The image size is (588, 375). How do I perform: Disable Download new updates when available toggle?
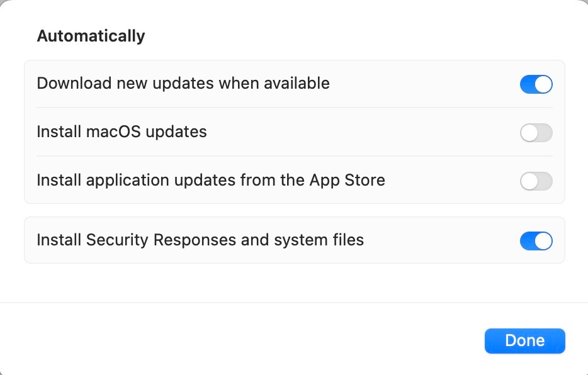(536, 84)
